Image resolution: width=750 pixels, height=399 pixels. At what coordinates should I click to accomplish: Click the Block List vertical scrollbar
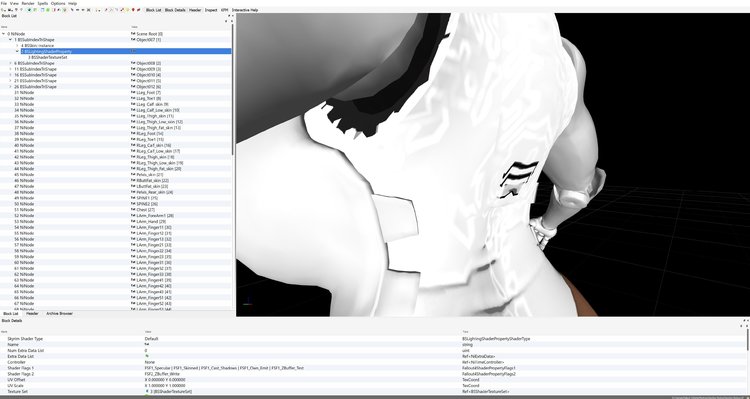233,89
